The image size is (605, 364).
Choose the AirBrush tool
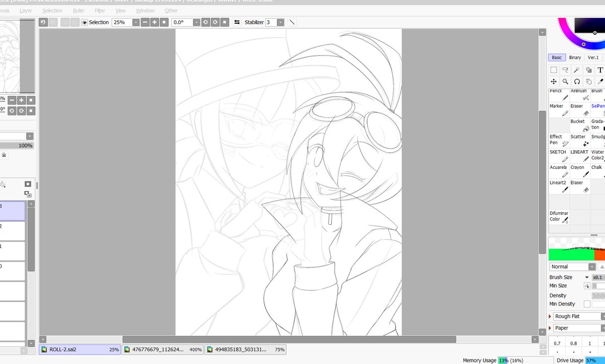click(580, 95)
